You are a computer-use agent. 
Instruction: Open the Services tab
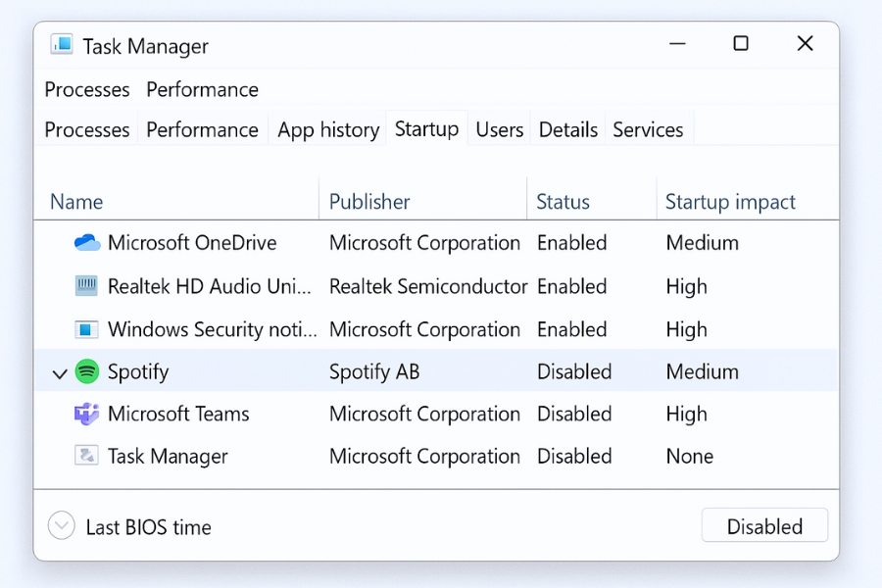pyautogui.click(x=648, y=129)
